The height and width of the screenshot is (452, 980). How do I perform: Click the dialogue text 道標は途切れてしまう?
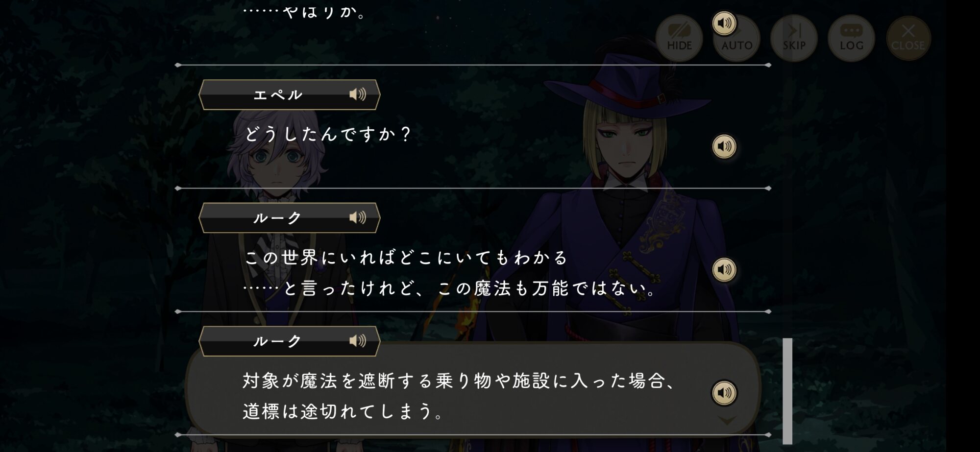tap(343, 411)
